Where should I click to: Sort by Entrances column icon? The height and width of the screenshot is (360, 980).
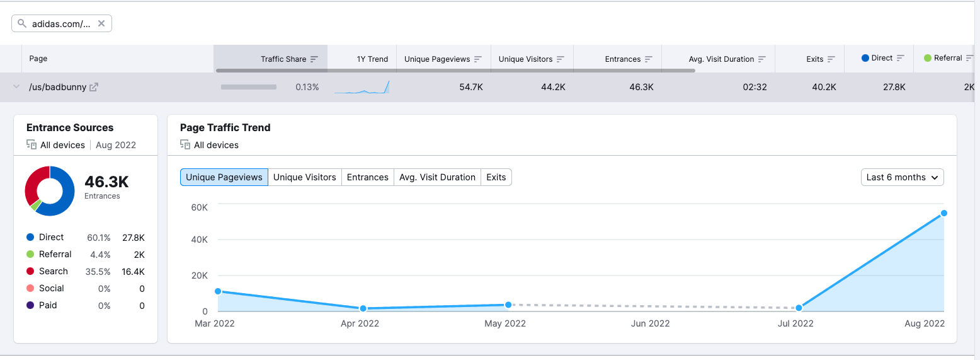pyautogui.click(x=649, y=59)
